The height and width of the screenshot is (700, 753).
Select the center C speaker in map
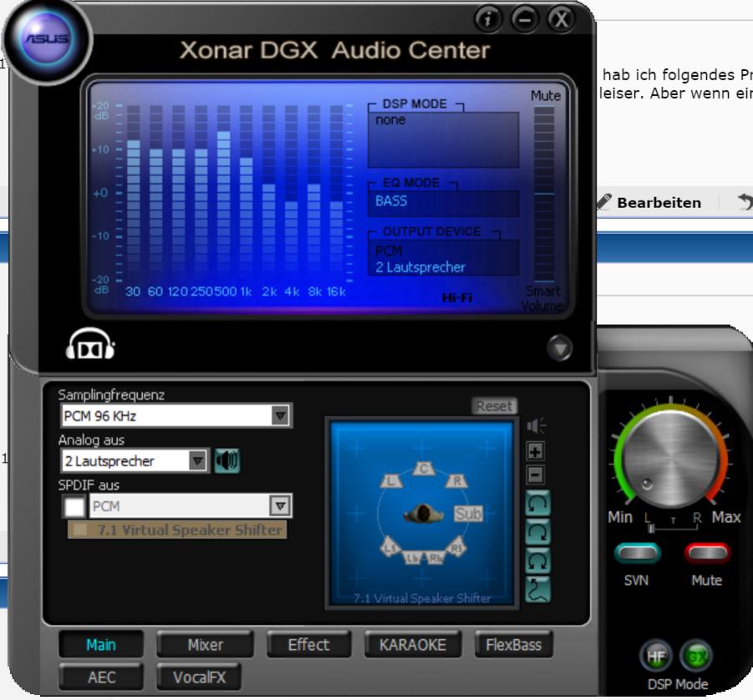pyautogui.click(x=424, y=469)
